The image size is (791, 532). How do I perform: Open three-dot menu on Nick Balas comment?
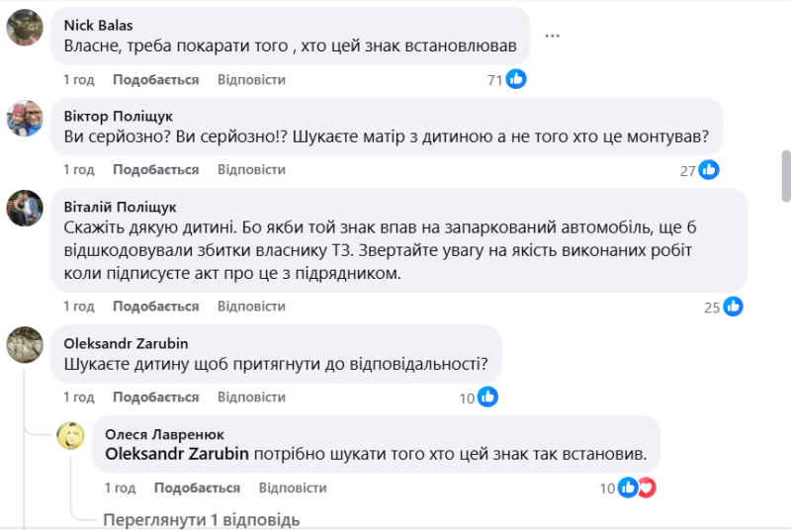pyautogui.click(x=552, y=36)
